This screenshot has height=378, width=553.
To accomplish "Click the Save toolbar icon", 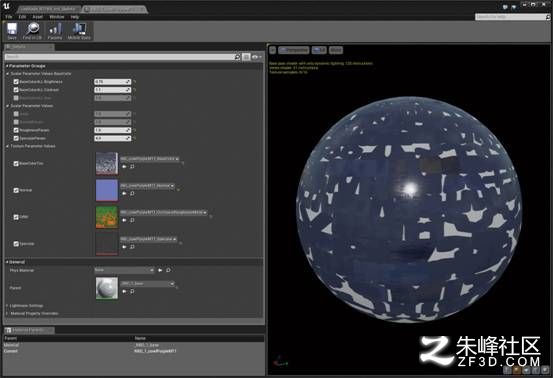I will (x=12, y=29).
